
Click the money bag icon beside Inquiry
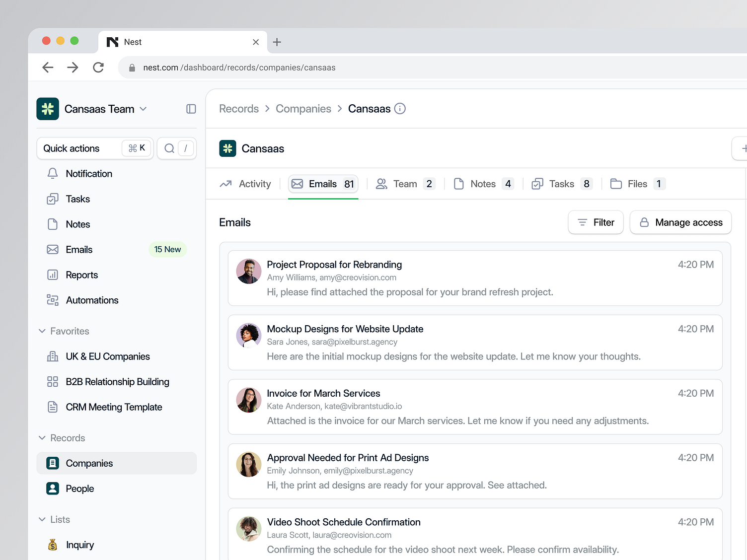(53, 545)
